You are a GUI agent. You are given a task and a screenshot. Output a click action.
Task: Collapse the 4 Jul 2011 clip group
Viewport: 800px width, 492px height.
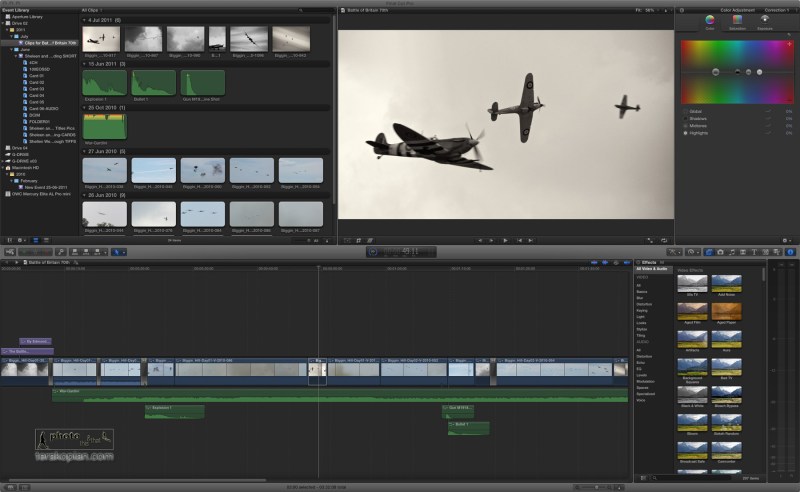84,20
